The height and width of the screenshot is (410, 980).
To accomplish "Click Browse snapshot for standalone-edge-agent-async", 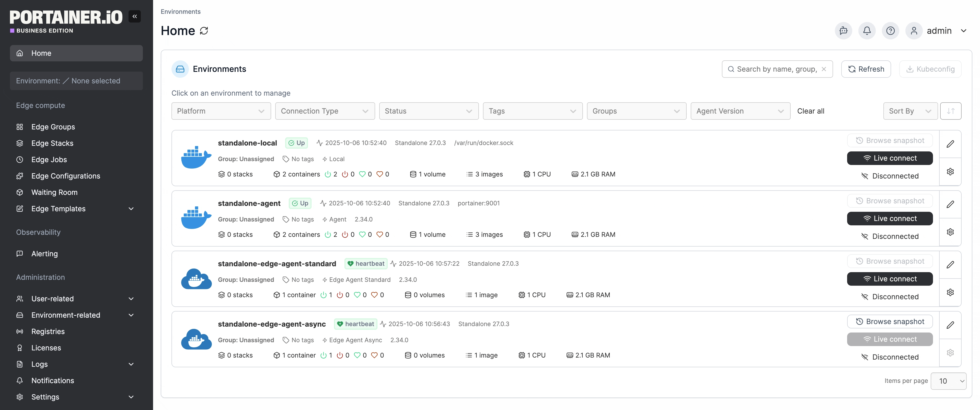I will 890,322.
